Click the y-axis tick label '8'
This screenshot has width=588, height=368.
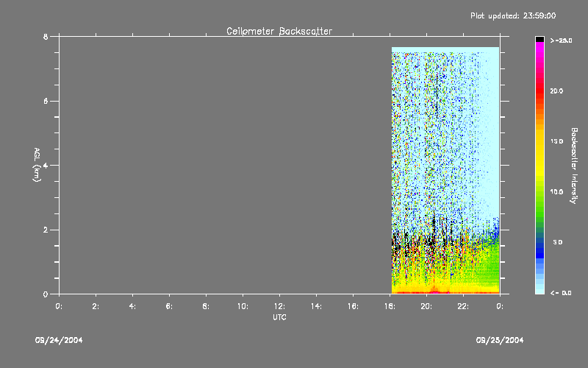coord(46,36)
